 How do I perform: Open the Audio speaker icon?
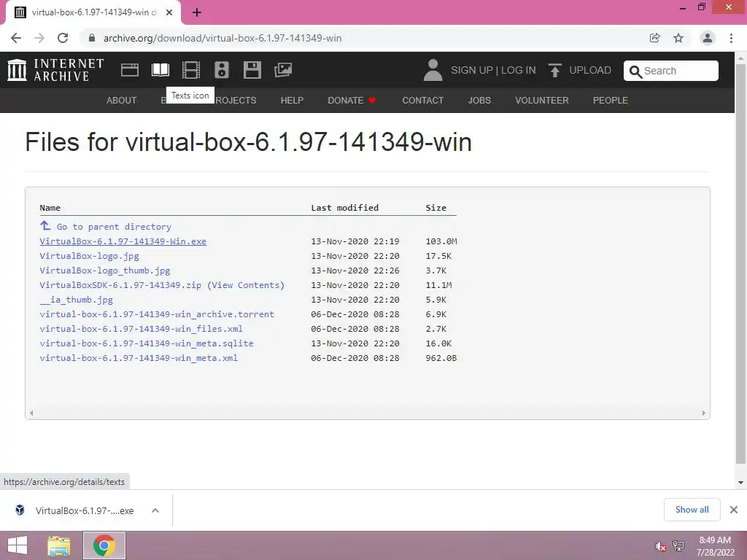click(222, 70)
